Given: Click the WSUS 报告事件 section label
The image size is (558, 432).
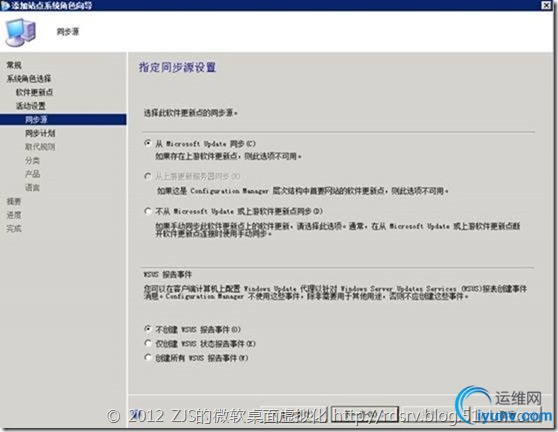Looking at the screenshot, I should pos(168,274).
